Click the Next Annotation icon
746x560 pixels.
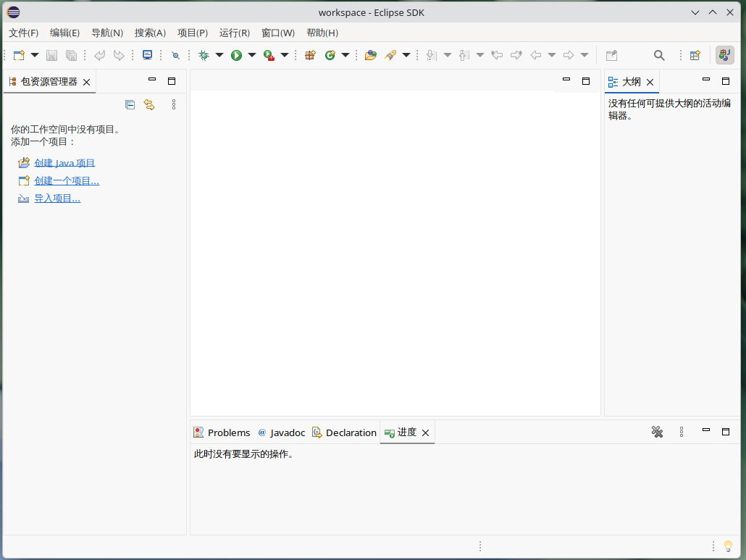(432, 55)
